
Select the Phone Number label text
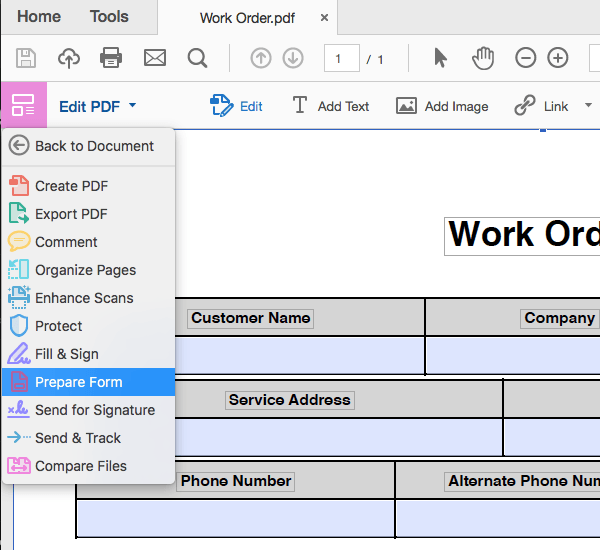click(235, 481)
